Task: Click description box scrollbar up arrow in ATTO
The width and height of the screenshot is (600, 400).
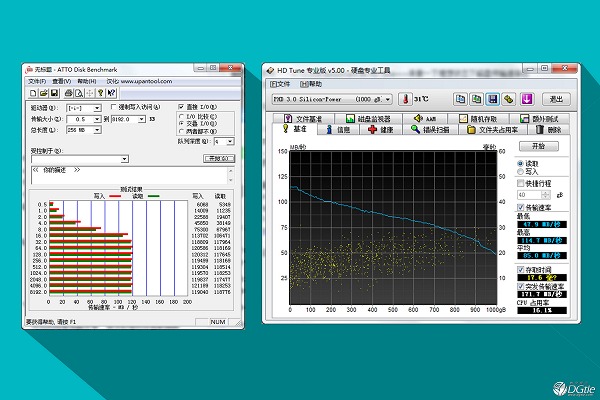Action: (x=230, y=170)
